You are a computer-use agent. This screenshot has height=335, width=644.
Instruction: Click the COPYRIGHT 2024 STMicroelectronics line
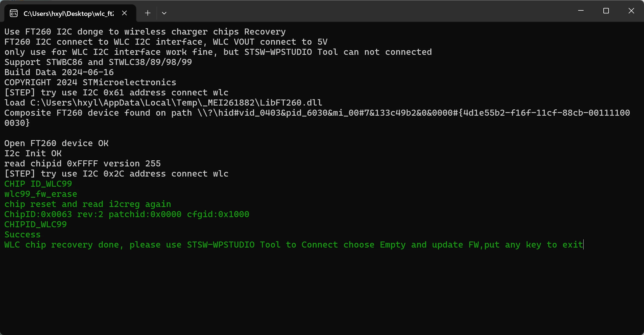click(x=90, y=83)
